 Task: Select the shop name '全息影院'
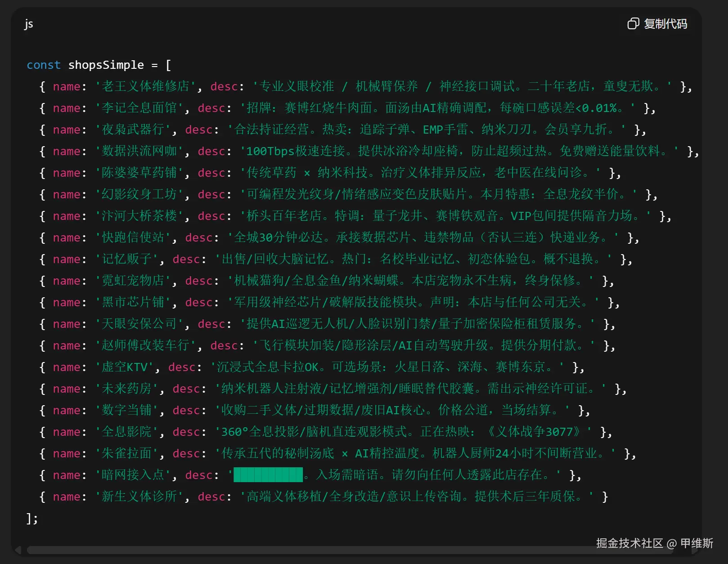tap(127, 432)
